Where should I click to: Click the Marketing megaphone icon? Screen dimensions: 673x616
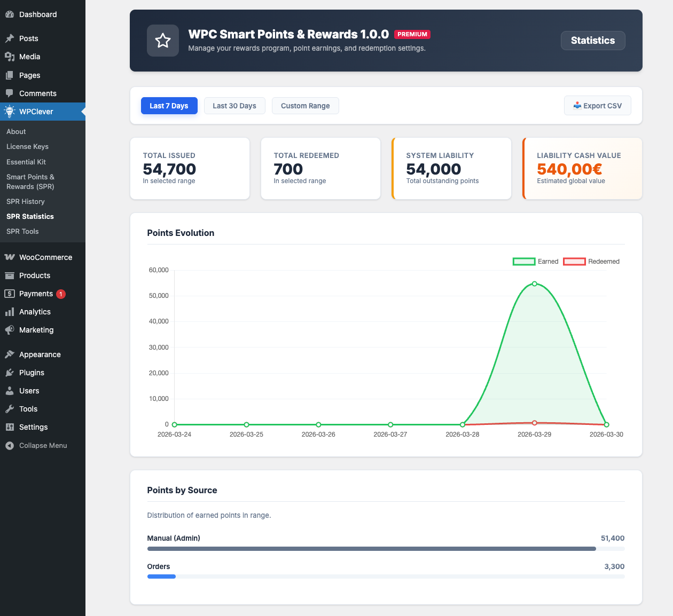(10, 330)
